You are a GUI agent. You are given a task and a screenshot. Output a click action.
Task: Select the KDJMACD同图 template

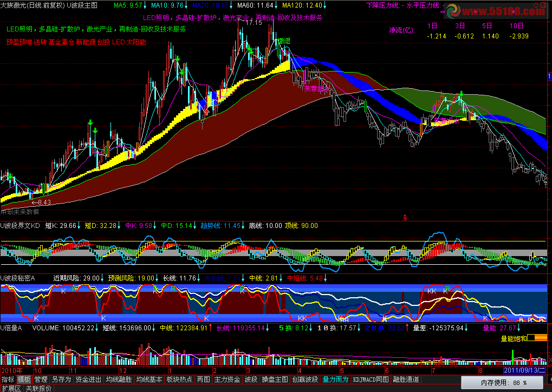(371, 380)
